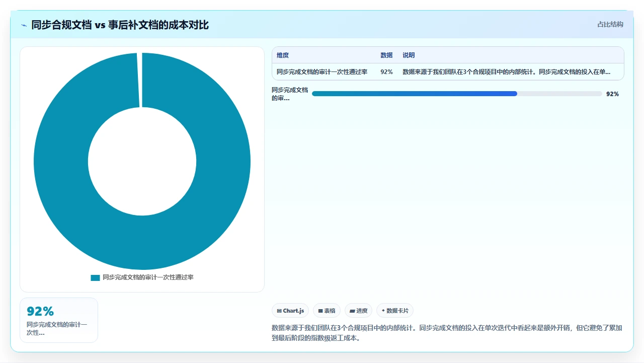The image size is (644, 363).
Task: Click the page title heading text
Action: tap(120, 25)
